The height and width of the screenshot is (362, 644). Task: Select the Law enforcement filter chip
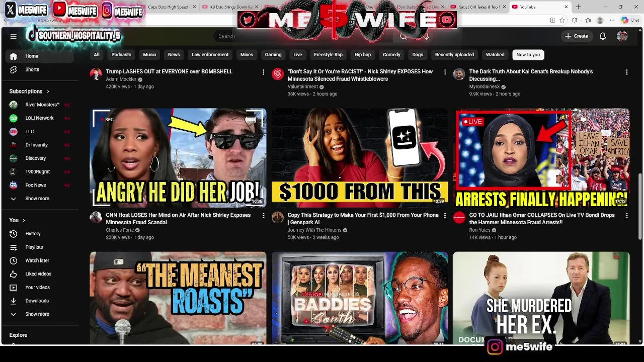[x=210, y=55]
